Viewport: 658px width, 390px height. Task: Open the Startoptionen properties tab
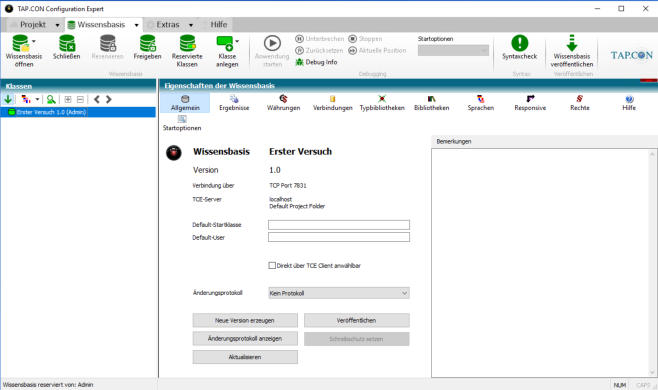tap(182, 123)
